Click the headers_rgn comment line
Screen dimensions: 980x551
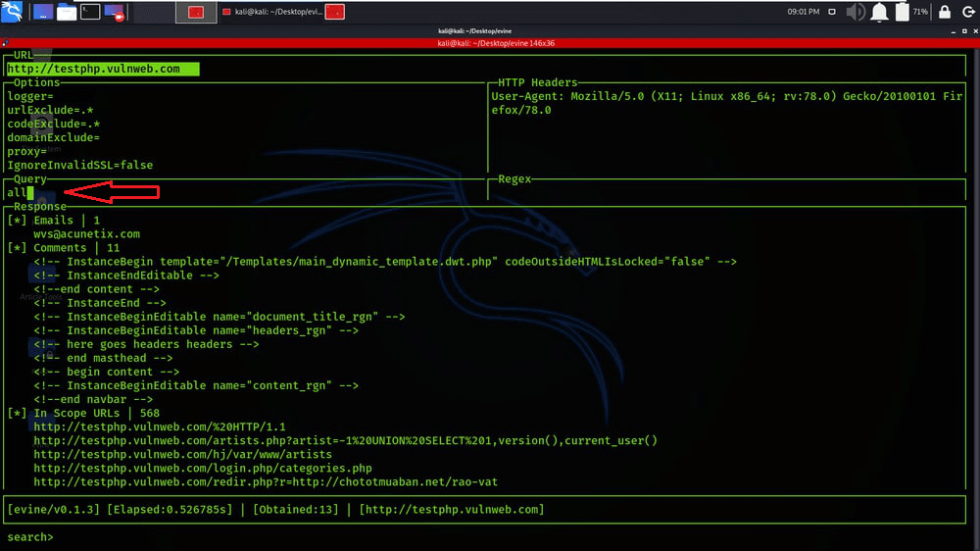tap(196, 330)
